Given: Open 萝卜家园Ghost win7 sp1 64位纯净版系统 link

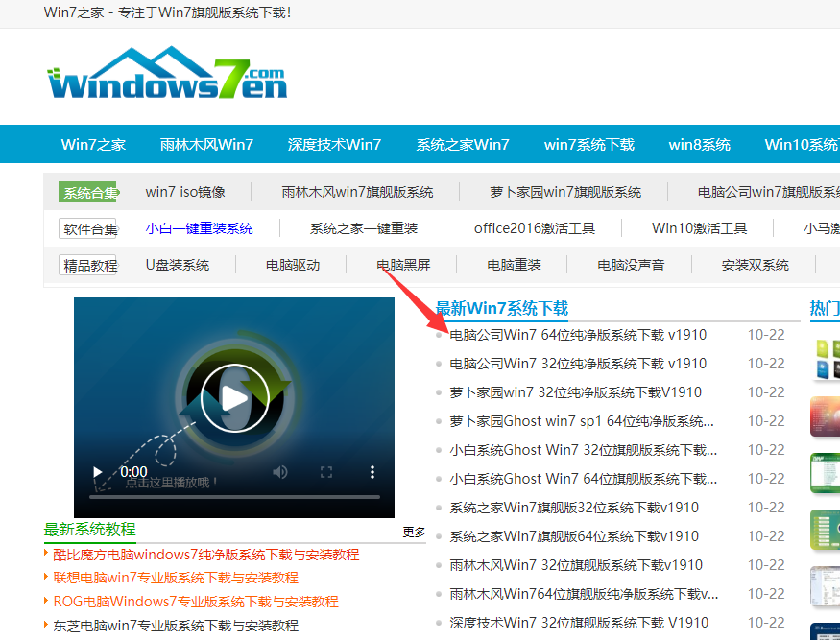Looking at the screenshot, I should (582, 421).
